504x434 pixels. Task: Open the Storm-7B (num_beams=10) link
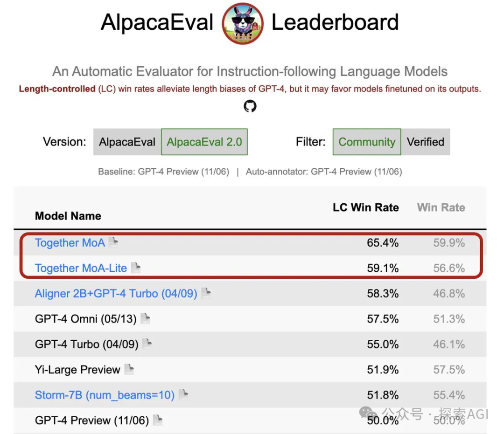(x=105, y=395)
